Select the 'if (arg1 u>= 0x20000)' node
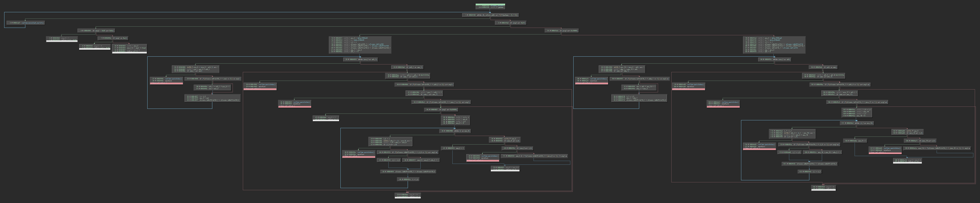 [x=441, y=110]
